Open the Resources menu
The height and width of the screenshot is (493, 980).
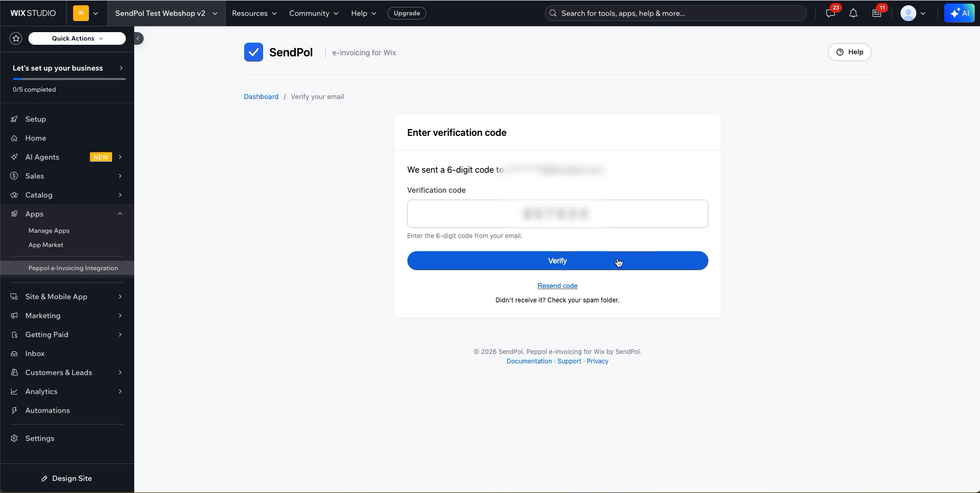point(254,13)
